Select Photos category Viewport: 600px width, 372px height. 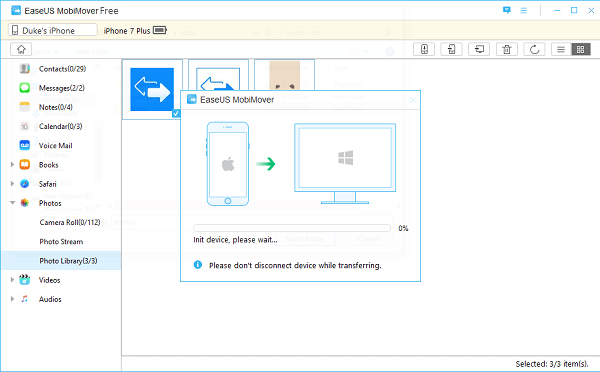50,203
